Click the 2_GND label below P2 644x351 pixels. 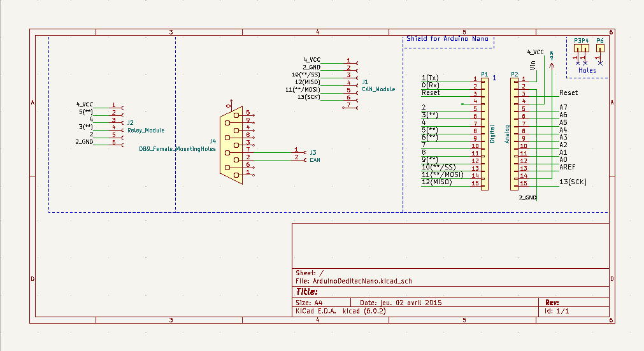point(527,197)
